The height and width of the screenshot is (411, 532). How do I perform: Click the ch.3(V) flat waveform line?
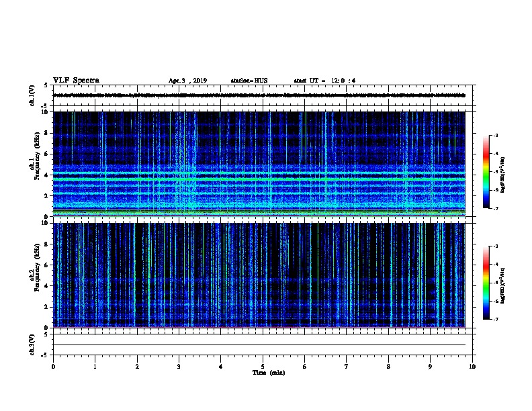259,345
